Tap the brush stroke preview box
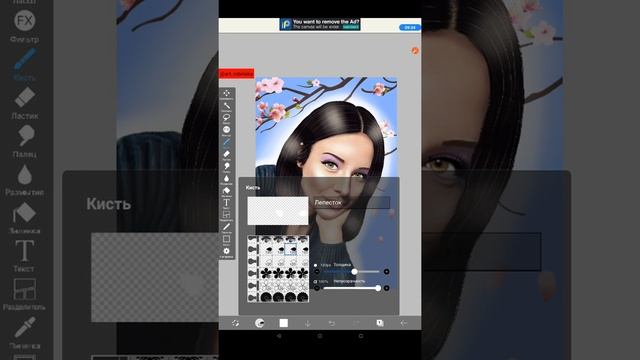This screenshot has width=640, height=360. [278, 211]
